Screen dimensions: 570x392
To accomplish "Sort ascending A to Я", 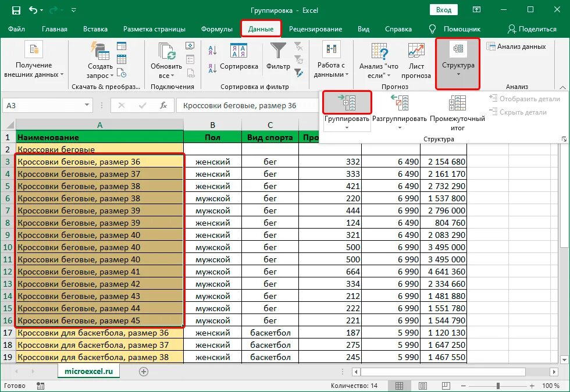I will 212,51.
